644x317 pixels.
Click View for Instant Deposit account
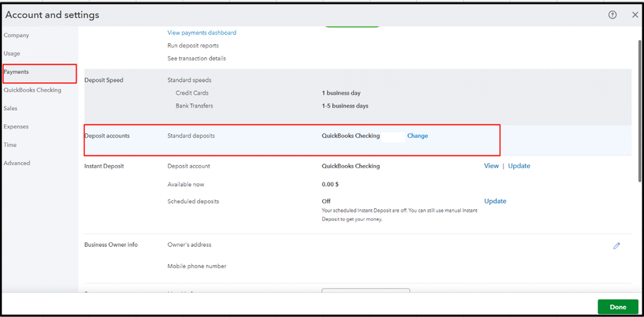point(491,166)
